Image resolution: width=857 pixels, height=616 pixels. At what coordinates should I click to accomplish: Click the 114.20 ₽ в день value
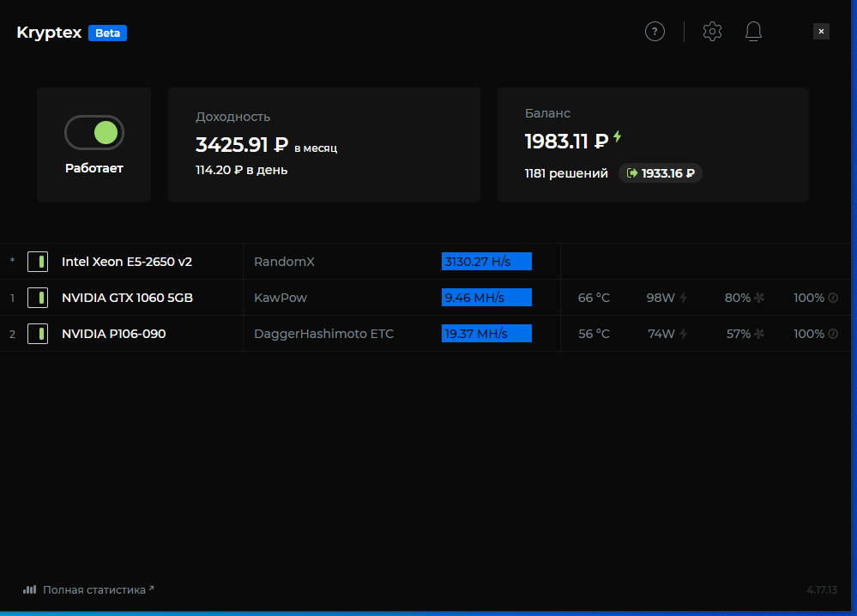[242, 170]
